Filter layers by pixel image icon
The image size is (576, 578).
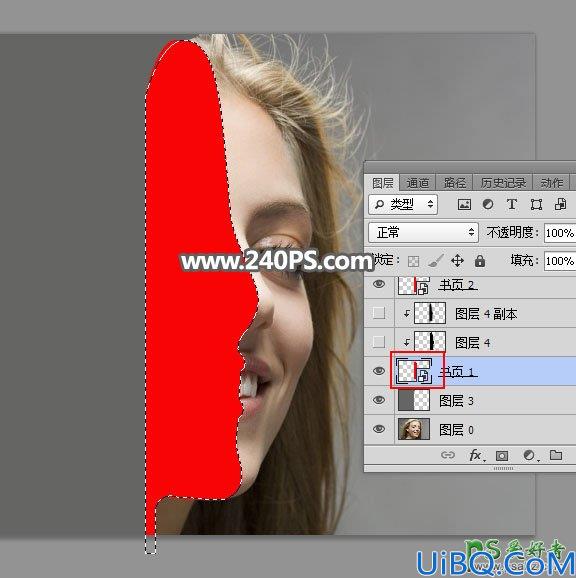[464, 204]
